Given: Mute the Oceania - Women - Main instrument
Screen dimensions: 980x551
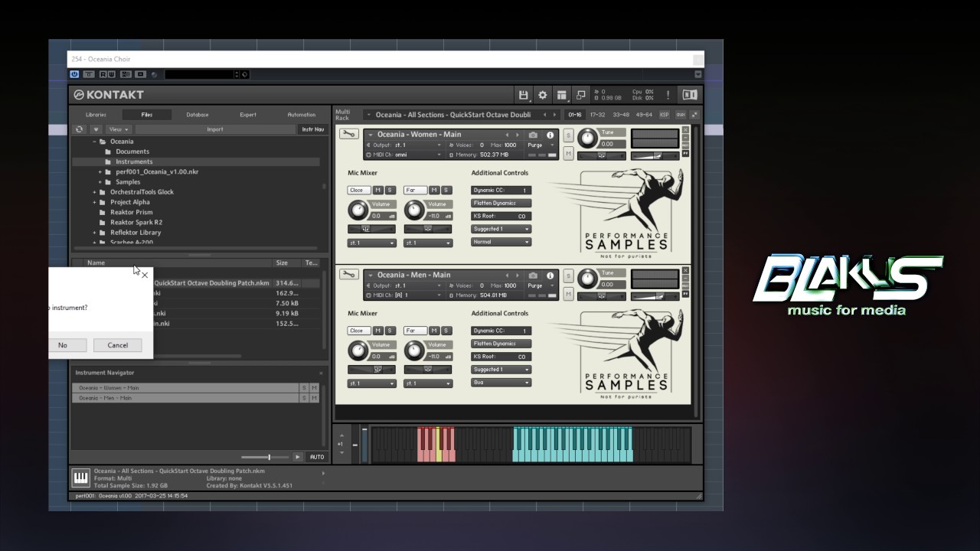Looking at the screenshot, I should [569, 153].
